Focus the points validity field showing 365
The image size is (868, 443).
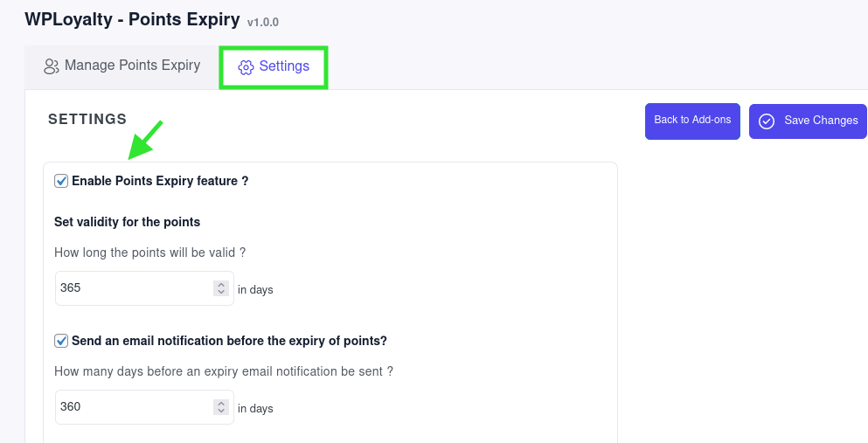point(144,288)
